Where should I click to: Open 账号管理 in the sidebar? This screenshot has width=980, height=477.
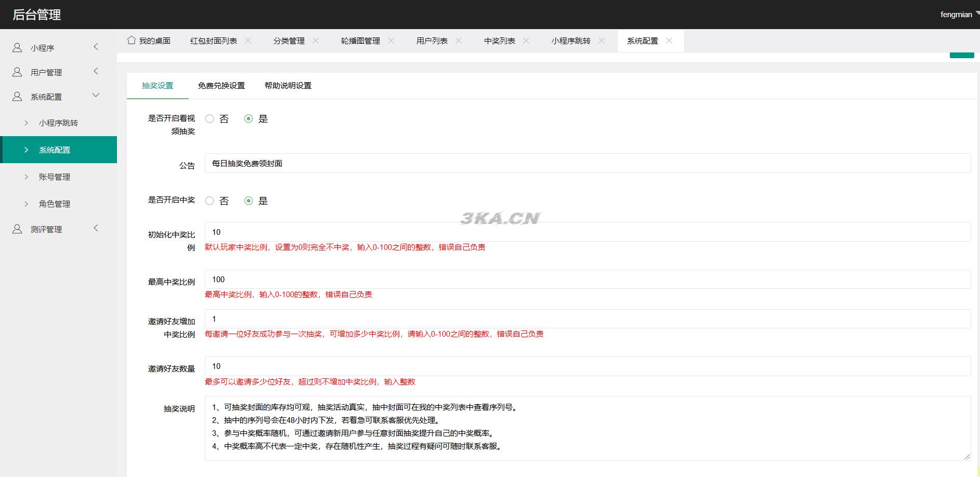click(55, 177)
